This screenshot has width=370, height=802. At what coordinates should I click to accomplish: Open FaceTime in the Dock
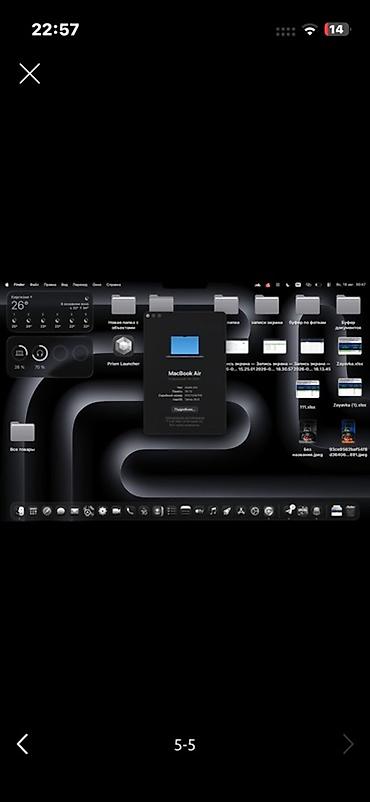click(x=117, y=510)
